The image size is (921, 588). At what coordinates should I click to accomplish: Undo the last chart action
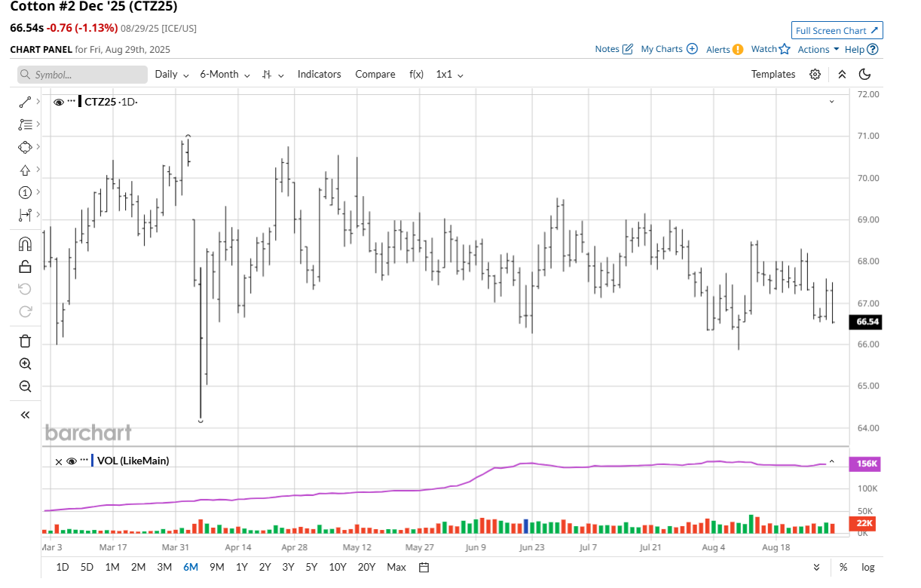(x=25, y=289)
